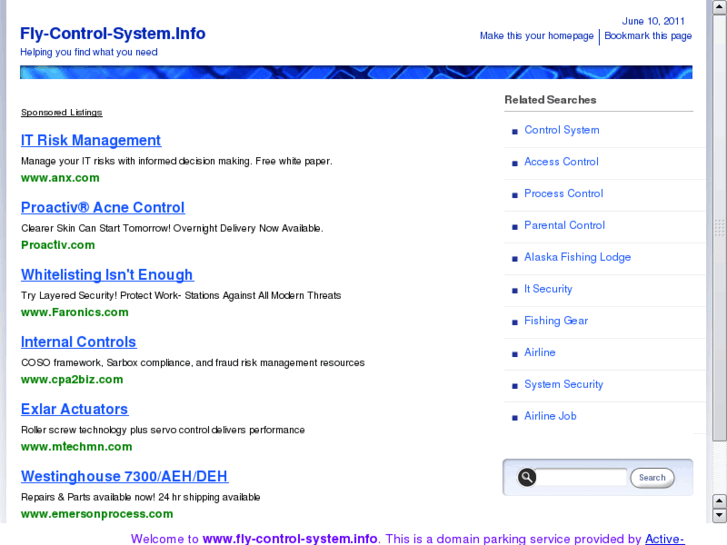Visit www.mtechmn.com link

[x=77, y=447]
